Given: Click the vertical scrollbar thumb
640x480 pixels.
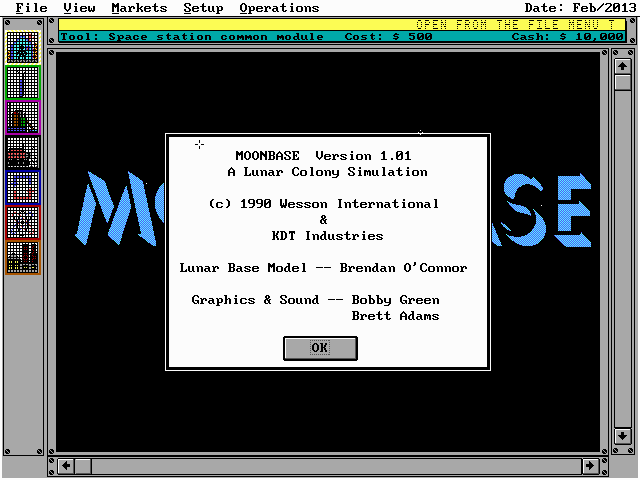Looking at the screenshot, I should [622, 82].
